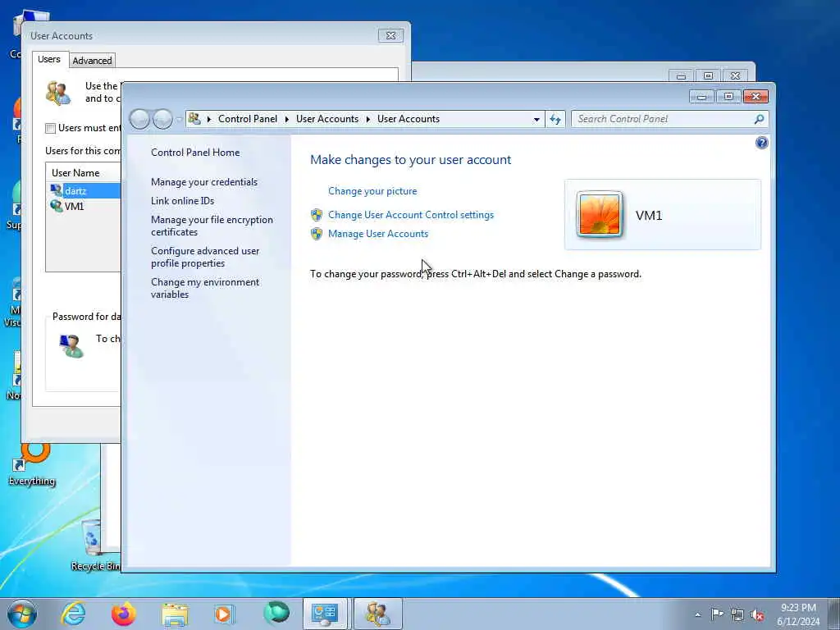Open the Everything desktop shortcut
Viewport: 840px width, 630px height.
pos(32,465)
